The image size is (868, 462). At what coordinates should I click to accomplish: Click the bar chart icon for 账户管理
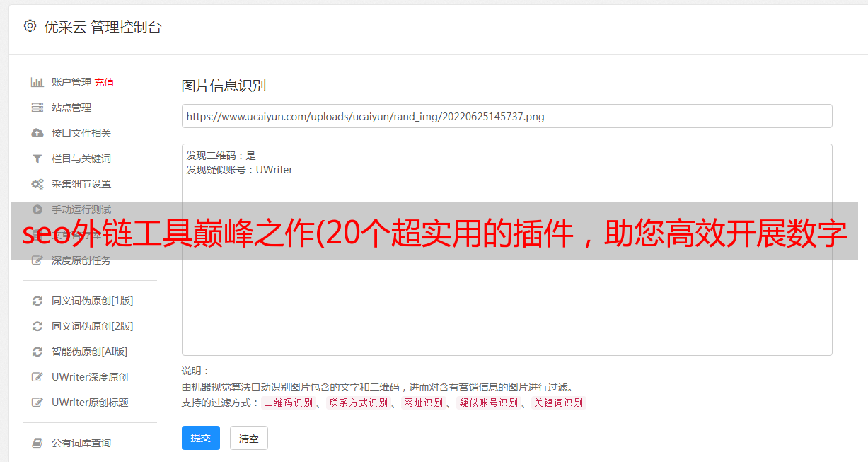click(37, 82)
